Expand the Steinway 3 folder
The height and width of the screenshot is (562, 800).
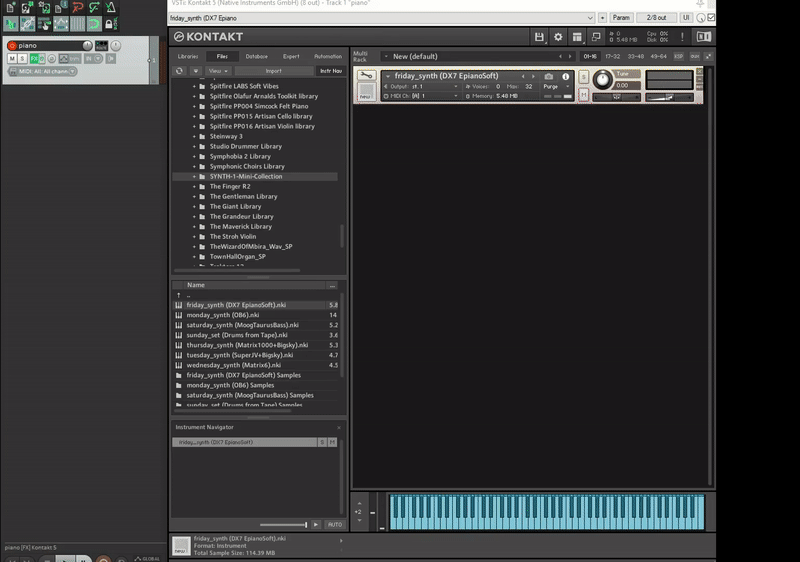pos(194,137)
